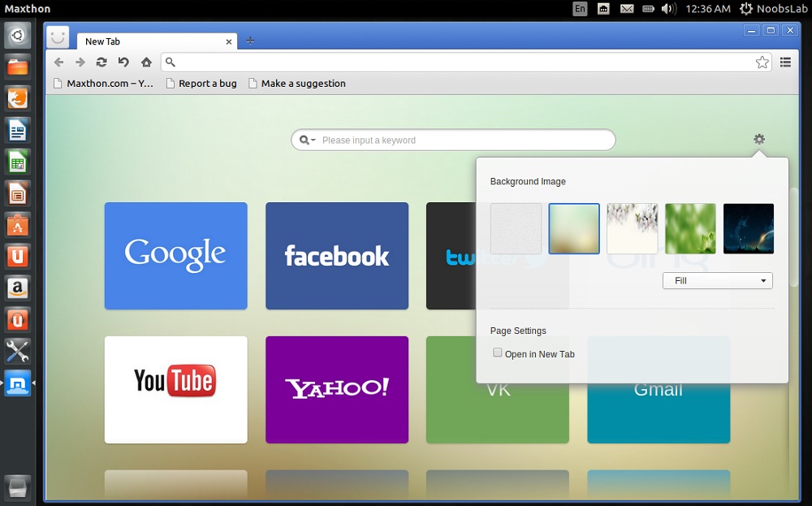Click the Maxthon smiley avatar icon
The image size is (812, 506).
tap(58, 37)
